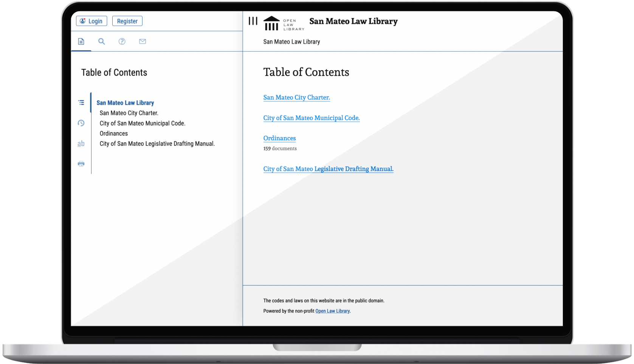The image size is (634, 364).
Task: Select San Mateo Law Library in sidebar
Action: pyautogui.click(x=125, y=103)
